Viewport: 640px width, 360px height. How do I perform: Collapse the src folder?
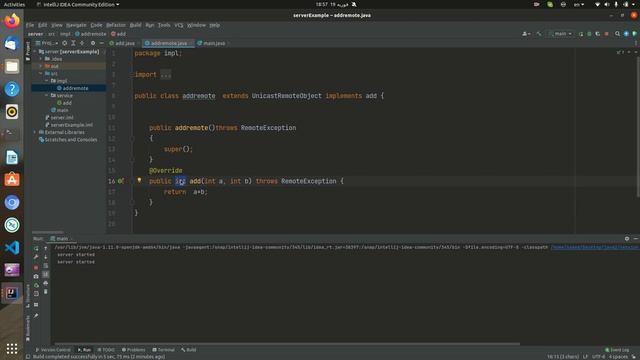click(x=41, y=73)
